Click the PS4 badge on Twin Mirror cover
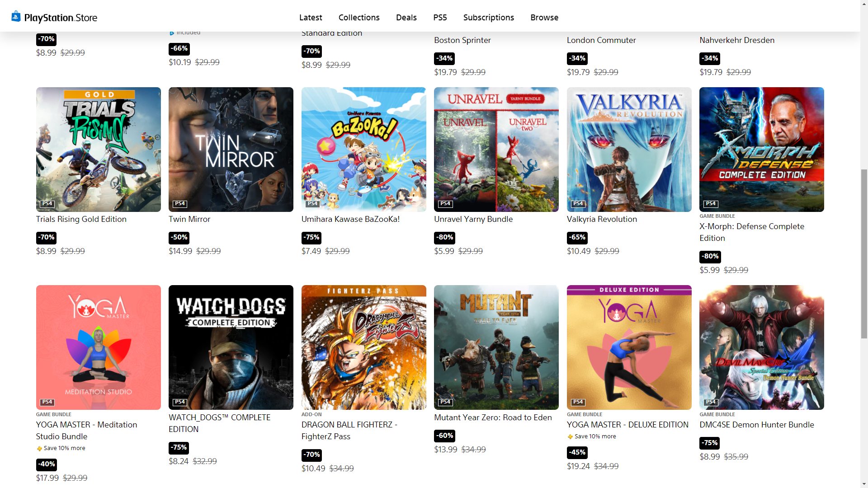This screenshot has height=488, width=868. [x=180, y=204]
